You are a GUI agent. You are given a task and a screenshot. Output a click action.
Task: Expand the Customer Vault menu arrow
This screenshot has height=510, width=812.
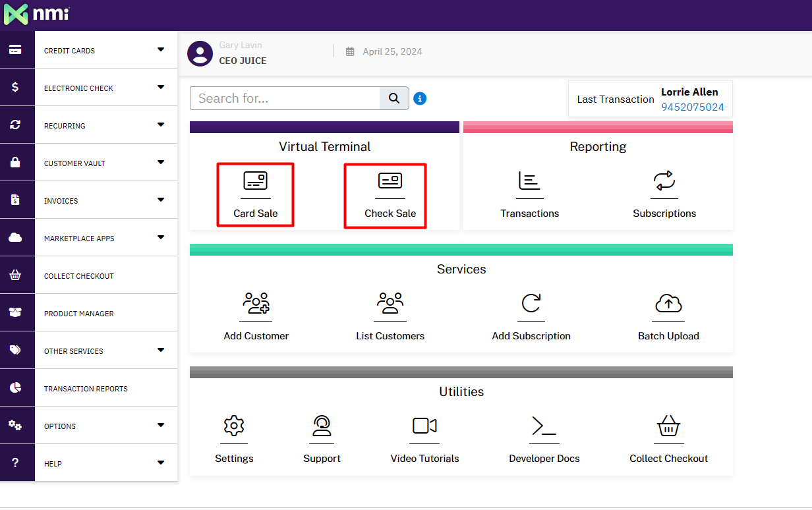[161, 162]
